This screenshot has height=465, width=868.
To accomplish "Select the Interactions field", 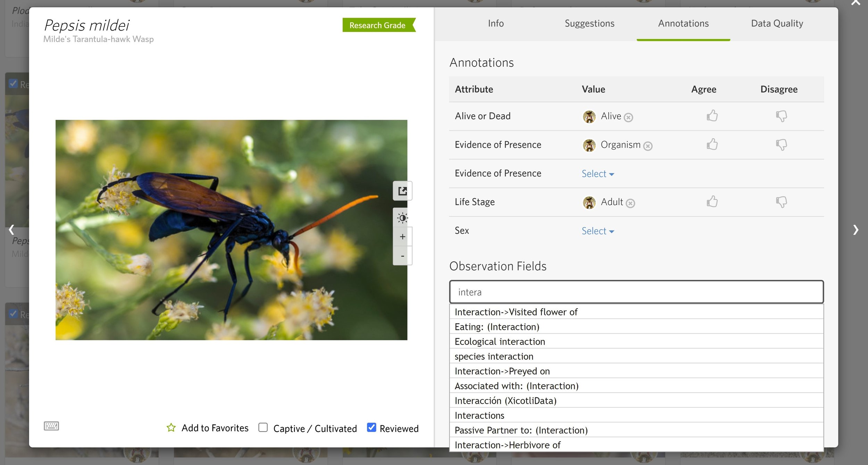I will click(x=636, y=415).
